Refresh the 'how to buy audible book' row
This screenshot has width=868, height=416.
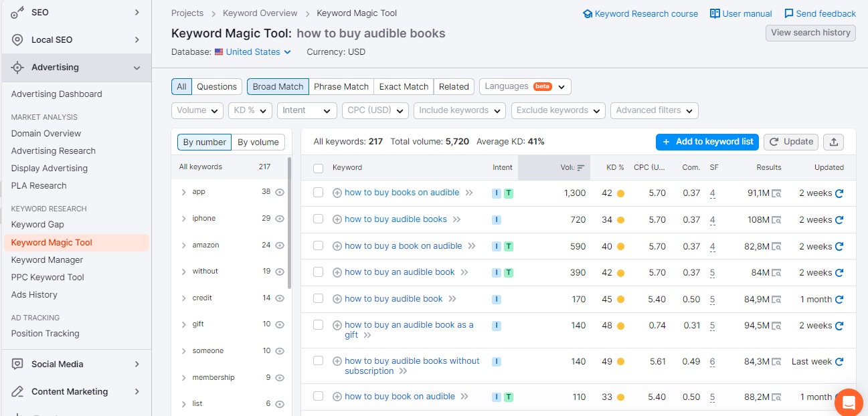point(839,300)
